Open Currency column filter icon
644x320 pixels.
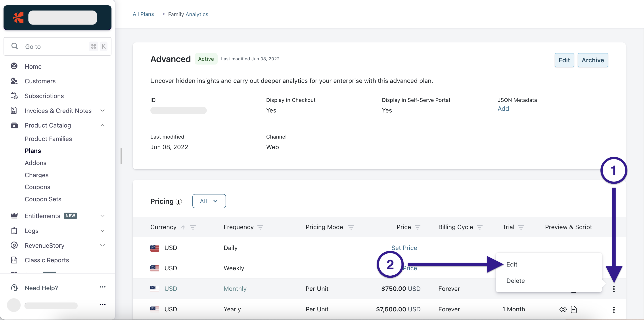[x=192, y=227]
